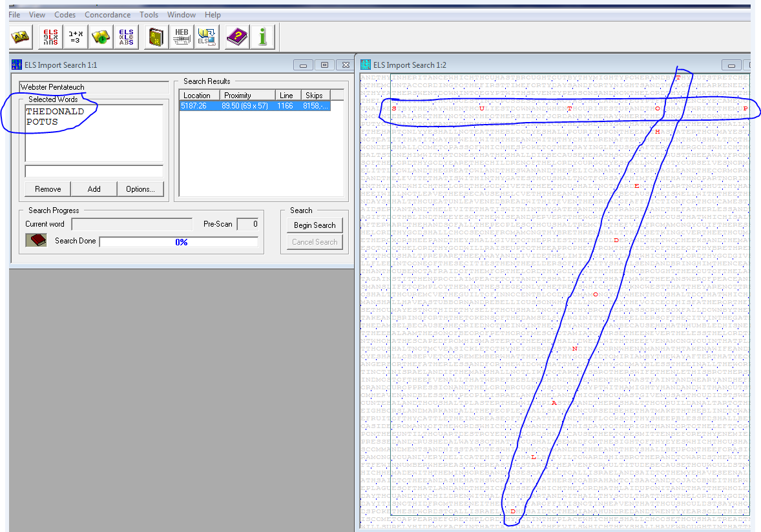This screenshot has height=532, width=761.
Task: Click the Location column header
Action: (200, 95)
